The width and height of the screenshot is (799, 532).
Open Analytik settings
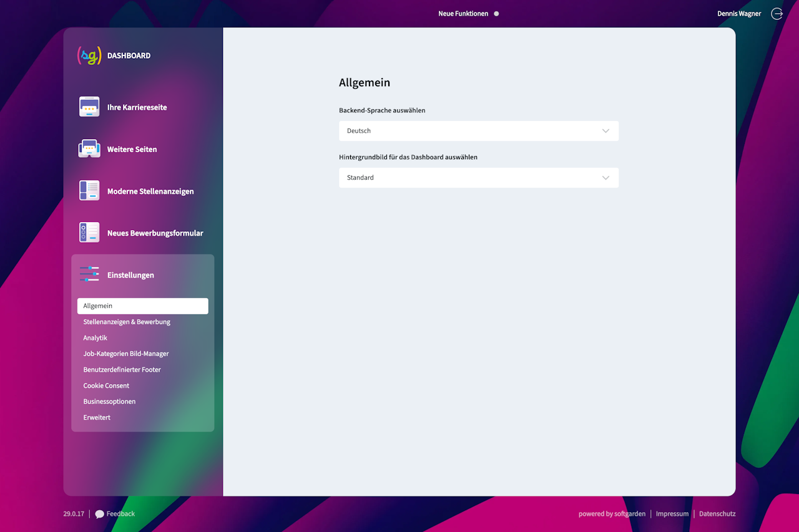96,337
